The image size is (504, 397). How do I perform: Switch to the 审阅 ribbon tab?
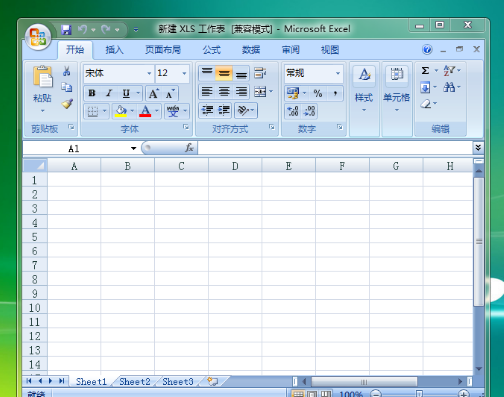(x=291, y=50)
